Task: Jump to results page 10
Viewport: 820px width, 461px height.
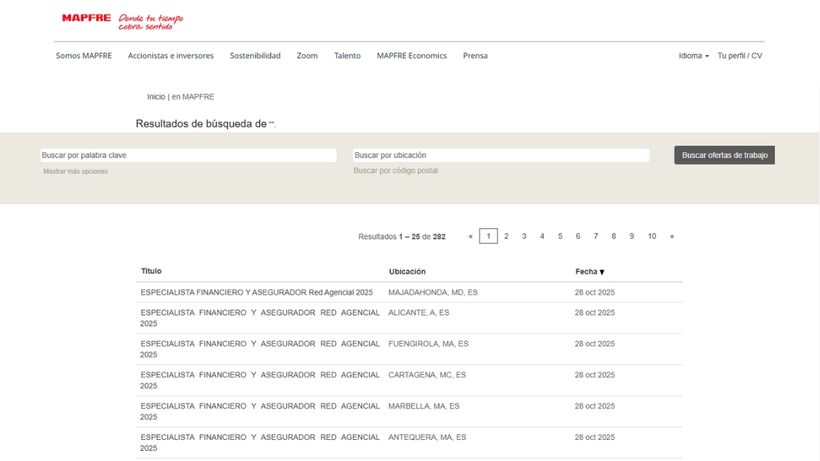Action: click(x=651, y=236)
